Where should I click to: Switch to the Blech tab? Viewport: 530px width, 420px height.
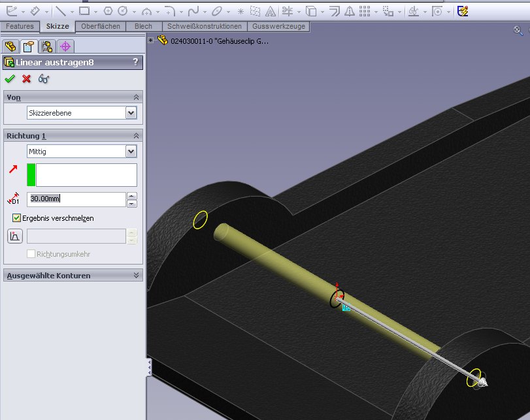tap(143, 26)
